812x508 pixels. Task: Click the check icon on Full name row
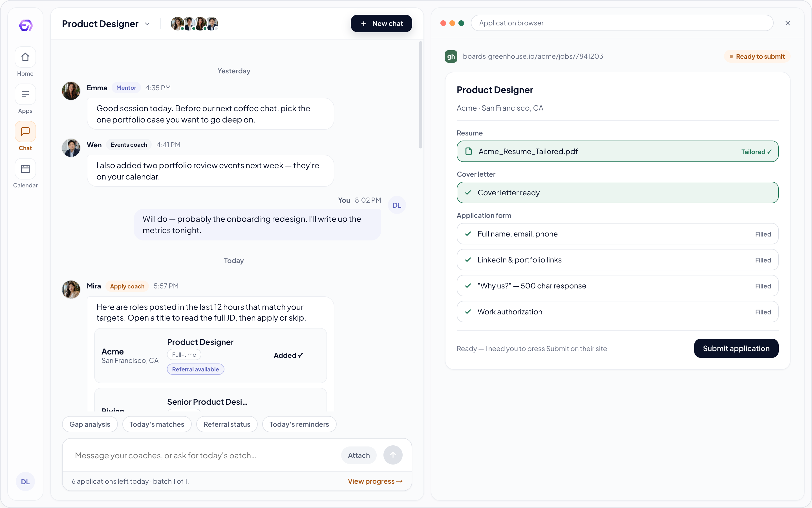468,234
